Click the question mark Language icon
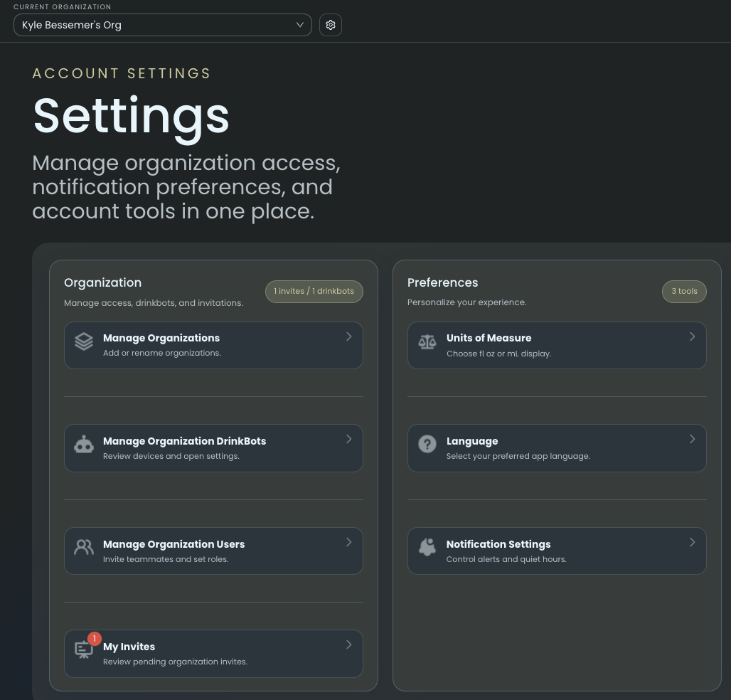The image size is (731, 700). [427, 445]
